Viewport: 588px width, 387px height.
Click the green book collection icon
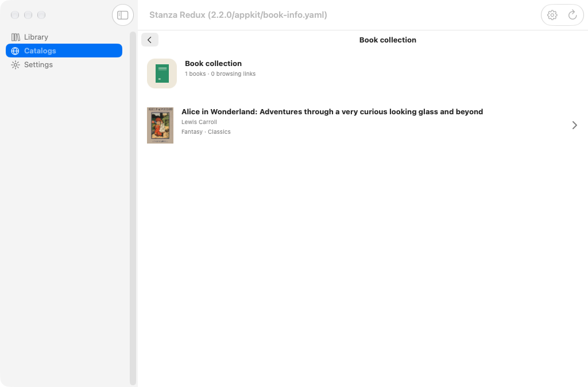(x=161, y=73)
